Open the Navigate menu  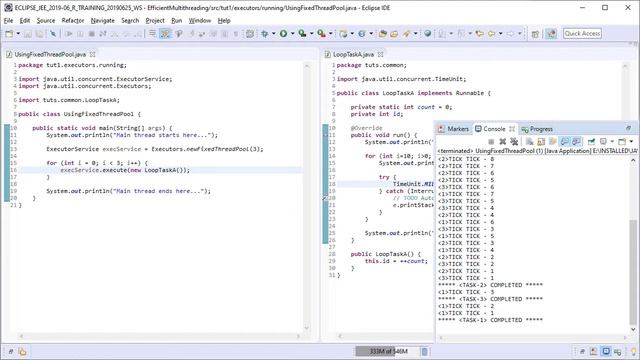click(102, 20)
